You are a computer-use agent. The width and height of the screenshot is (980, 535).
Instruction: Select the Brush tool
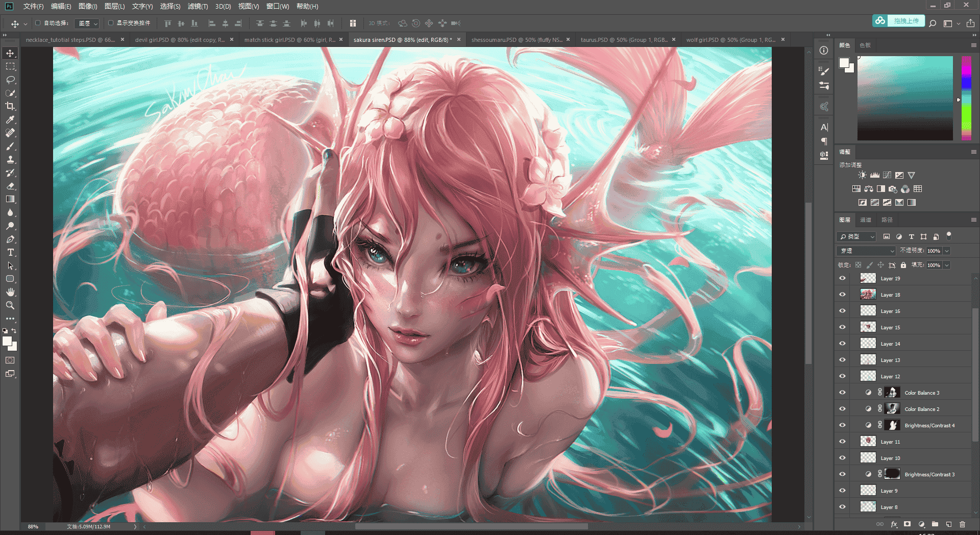(x=10, y=146)
